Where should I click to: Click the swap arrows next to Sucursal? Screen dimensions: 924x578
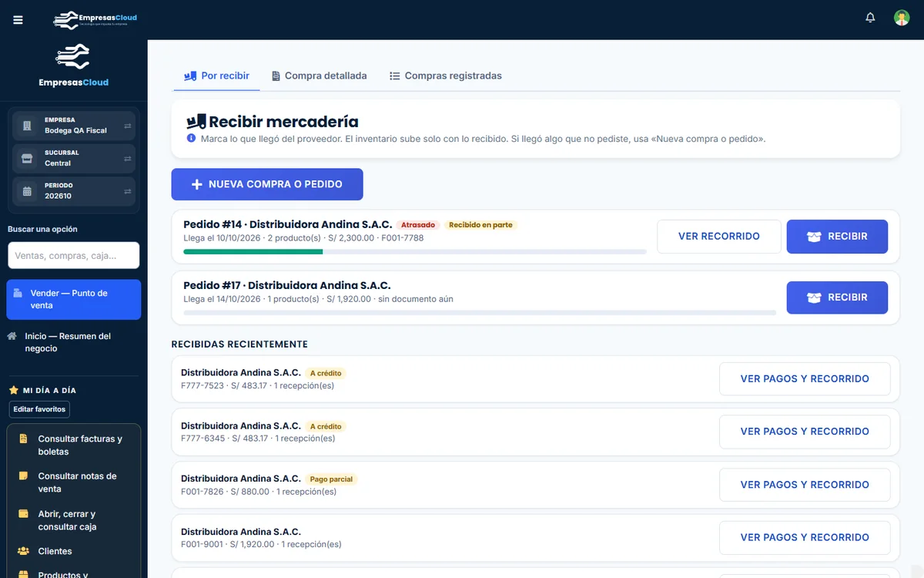coord(128,159)
